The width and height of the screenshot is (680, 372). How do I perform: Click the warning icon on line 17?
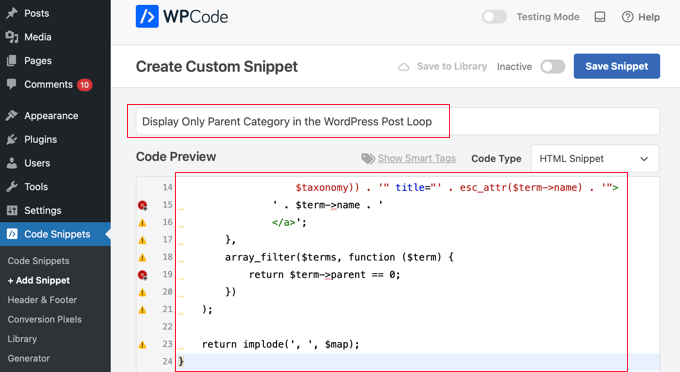(142, 240)
